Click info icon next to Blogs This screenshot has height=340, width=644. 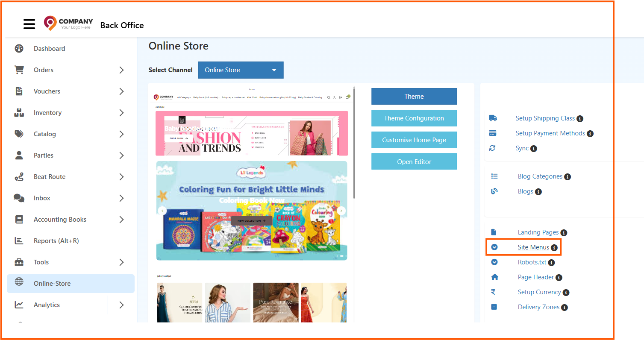tap(538, 192)
